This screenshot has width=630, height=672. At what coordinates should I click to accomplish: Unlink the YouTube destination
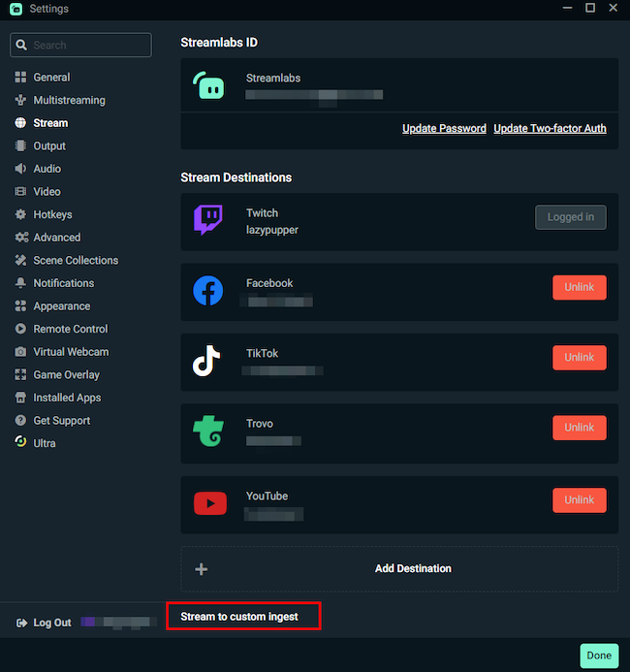click(579, 500)
